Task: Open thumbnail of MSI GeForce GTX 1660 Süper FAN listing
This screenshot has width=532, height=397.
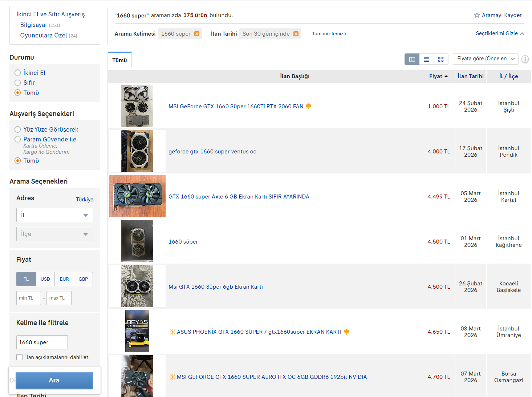Action: [x=137, y=106]
